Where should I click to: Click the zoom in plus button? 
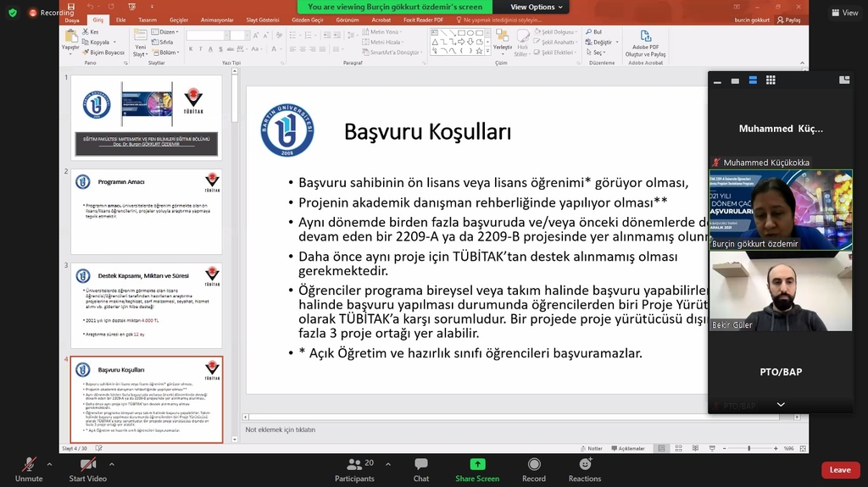776,448
